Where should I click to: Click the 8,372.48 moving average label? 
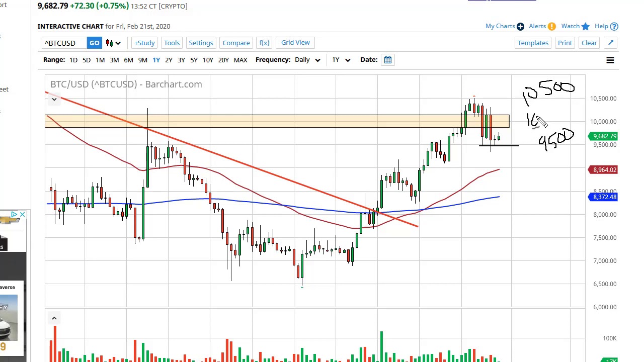(603, 197)
